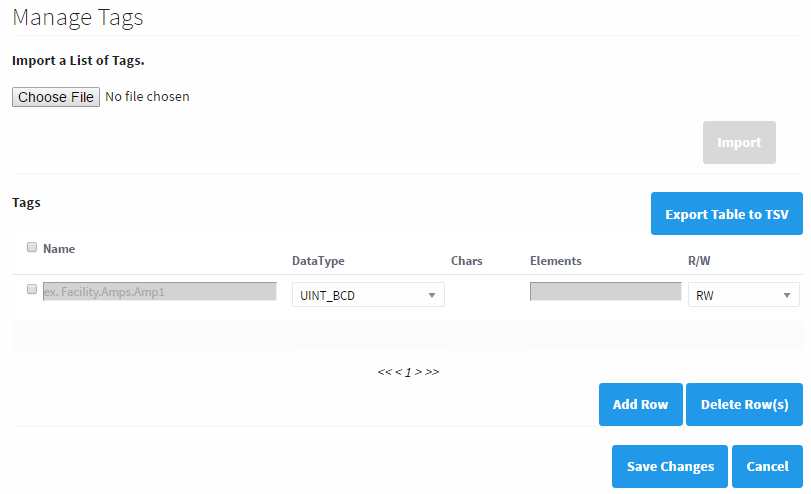This screenshot has height=494, width=811.
Task: Cancel the tag changes
Action: 767,466
